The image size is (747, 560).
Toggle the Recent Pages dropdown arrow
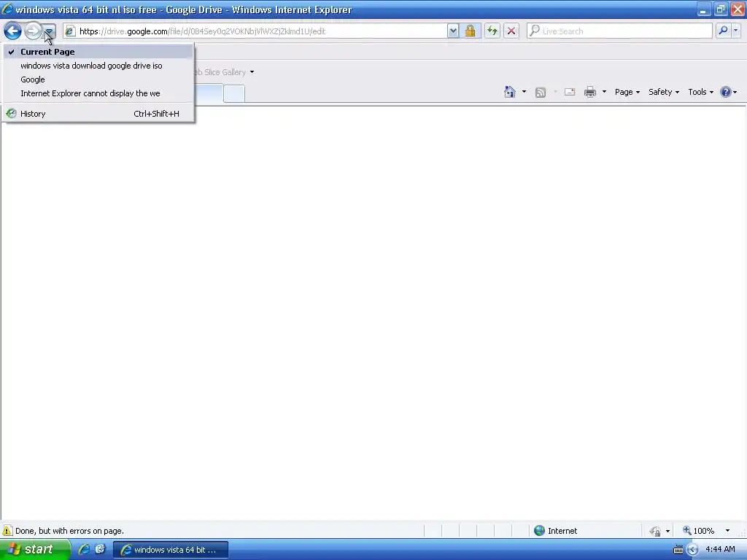49,32
